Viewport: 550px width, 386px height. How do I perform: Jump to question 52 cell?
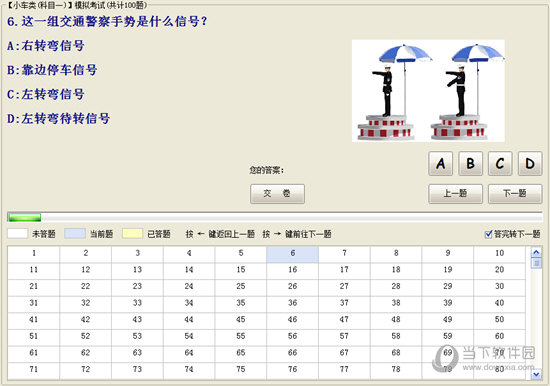pyautogui.click(x=86, y=337)
